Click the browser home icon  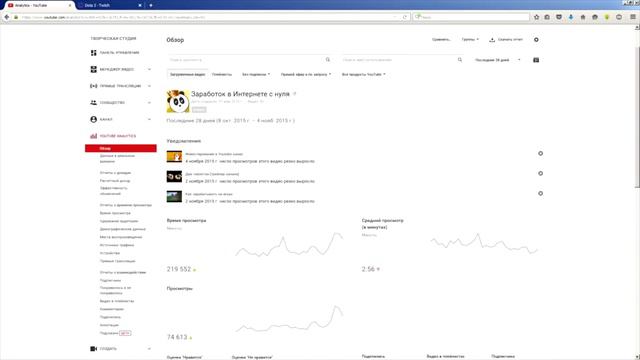pos(583,17)
